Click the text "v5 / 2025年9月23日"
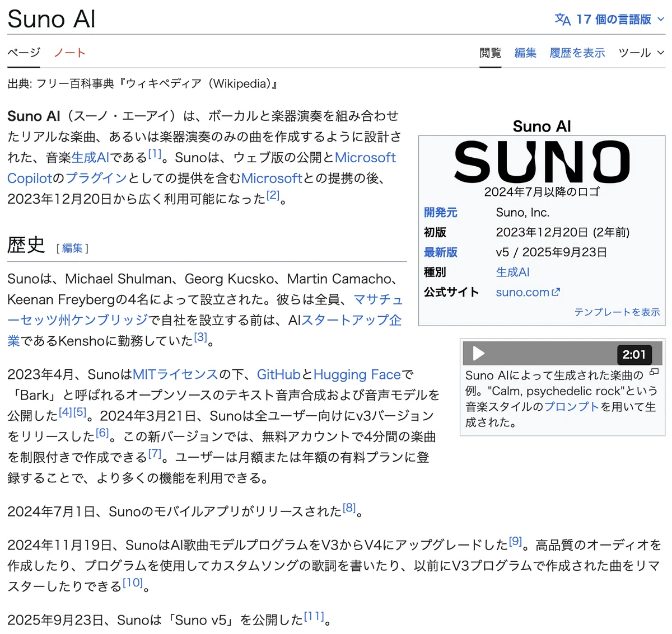The image size is (672, 634). tap(552, 252)
